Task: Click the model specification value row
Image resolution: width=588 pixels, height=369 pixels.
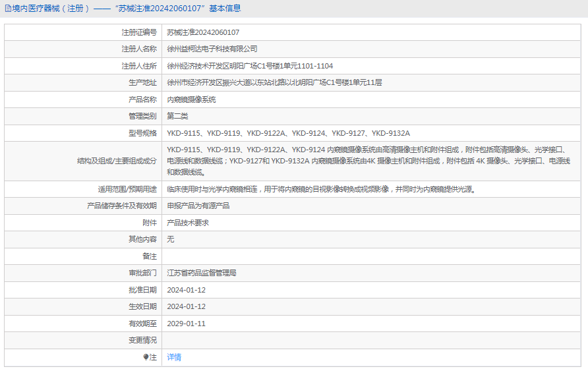Action: 288,133
